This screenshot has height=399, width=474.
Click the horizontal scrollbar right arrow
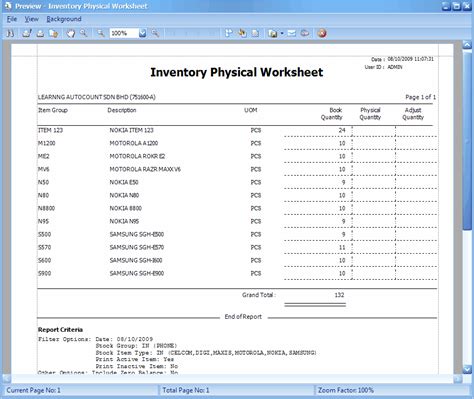[x=458, y=378]
